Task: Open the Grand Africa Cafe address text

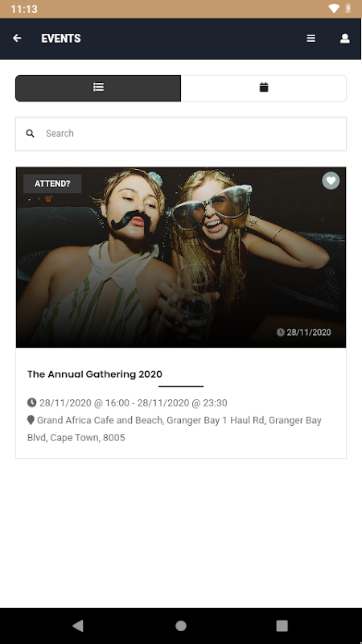Action: point(175,429)
